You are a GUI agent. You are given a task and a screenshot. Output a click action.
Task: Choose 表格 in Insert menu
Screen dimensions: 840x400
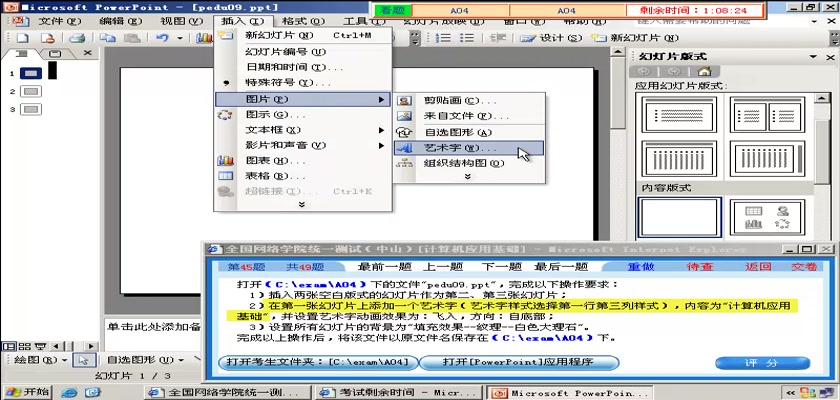[x=303, y=176]
